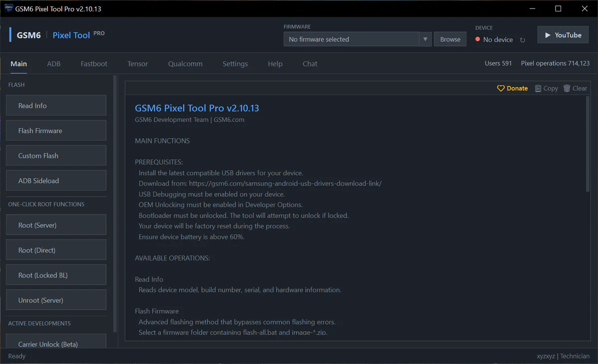Click the red device status dot

point(478,39)
